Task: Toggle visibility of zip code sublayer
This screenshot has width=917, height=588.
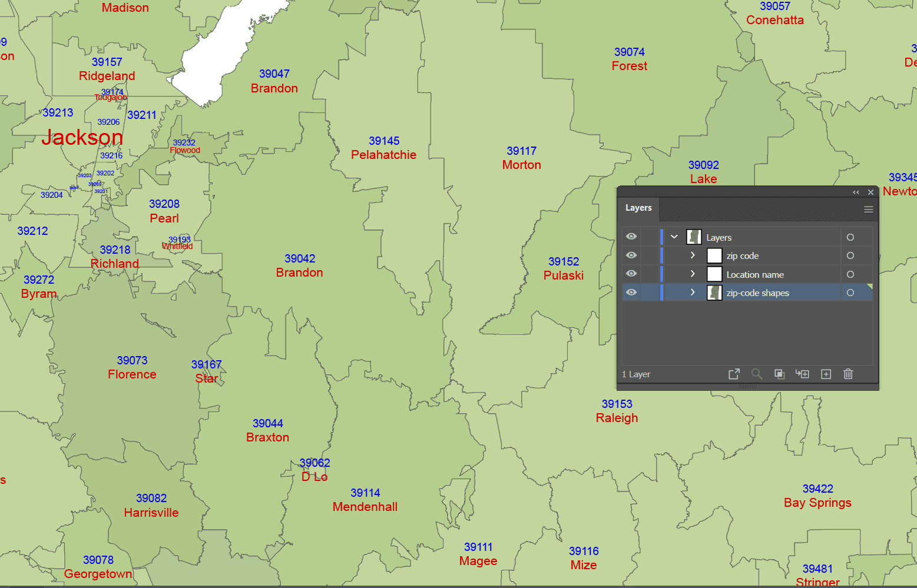Action: (631, 255)
